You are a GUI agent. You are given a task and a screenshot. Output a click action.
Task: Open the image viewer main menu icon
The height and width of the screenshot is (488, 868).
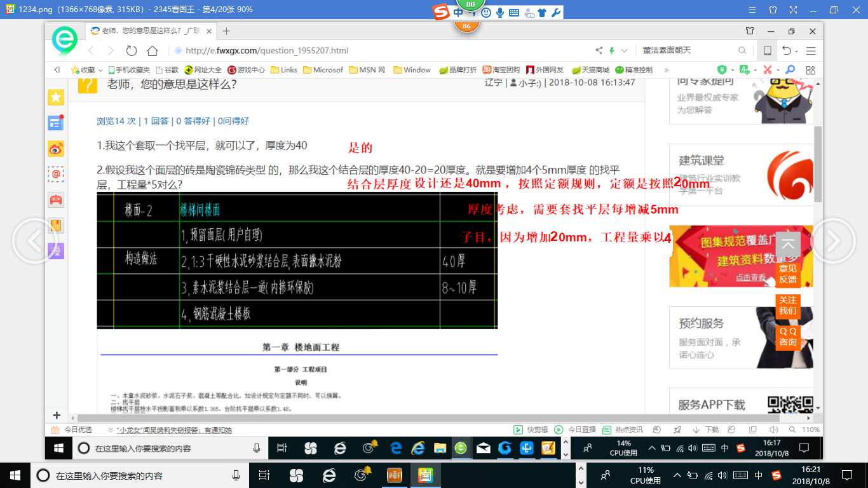click(752, 10)
